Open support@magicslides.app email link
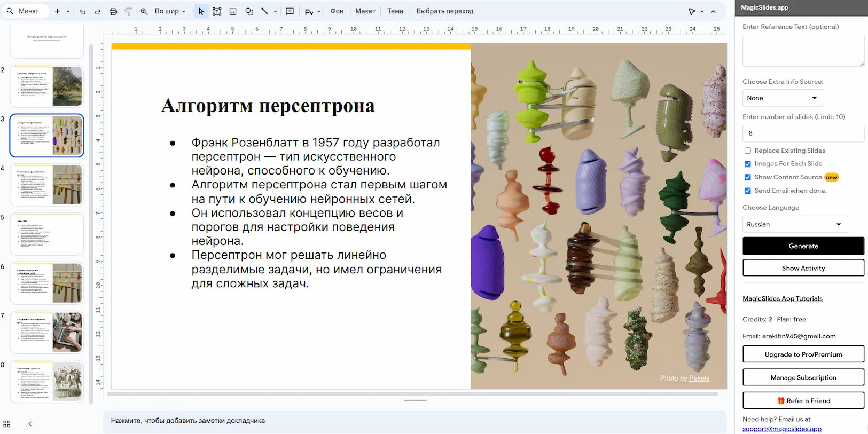868x434 pixels. (x=782, y=429)
